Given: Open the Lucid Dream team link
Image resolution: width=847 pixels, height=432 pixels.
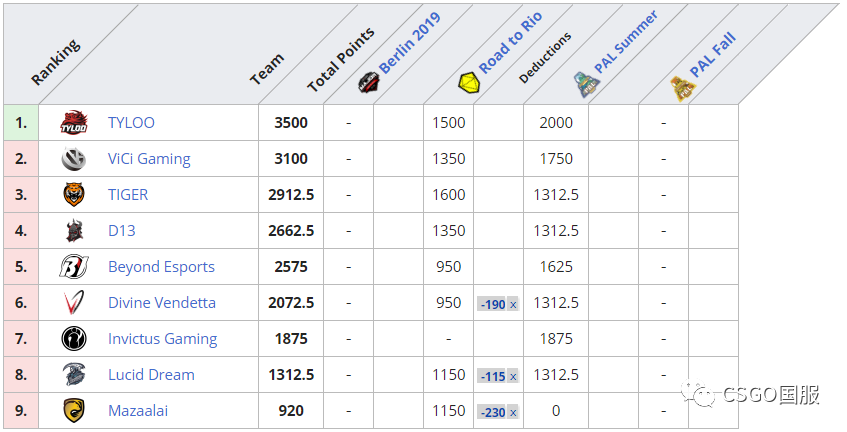Looking at the screenshot, I should pyautogui.click(x=151, y=375).
